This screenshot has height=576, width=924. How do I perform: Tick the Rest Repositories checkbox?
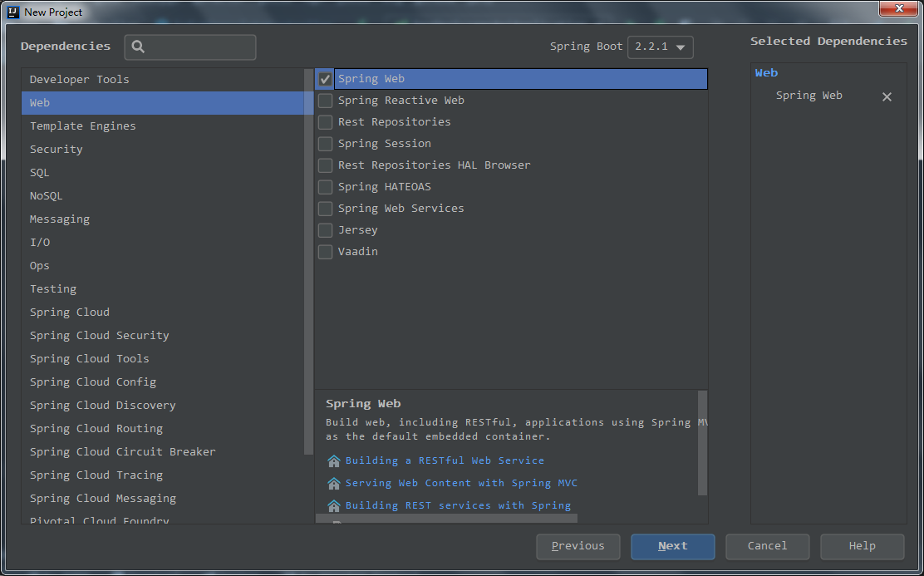(x=326, y=122)
